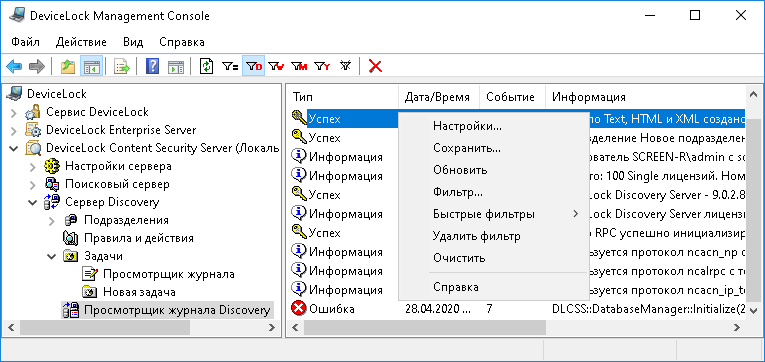Click the Content Security Server magnifier icon
The height and width of the screenshot is (362, 765).
click(x=34, y=147)
